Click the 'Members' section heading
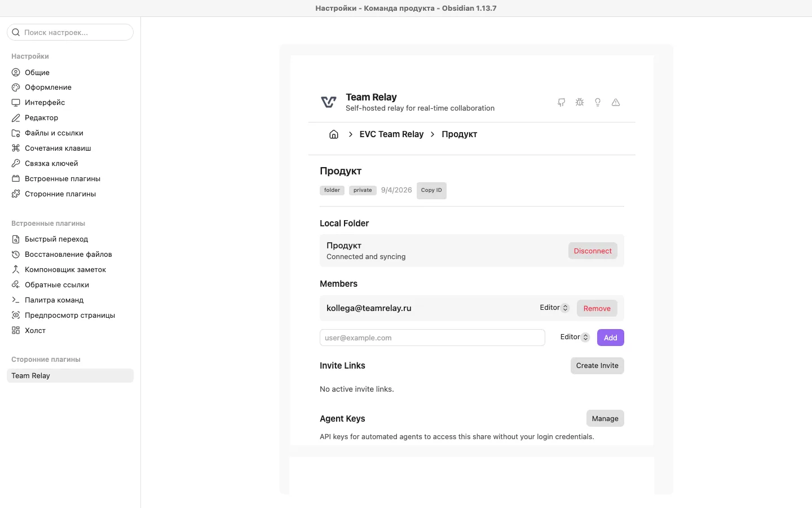This screenshot has height=508, width=812. tap(338, 284)
